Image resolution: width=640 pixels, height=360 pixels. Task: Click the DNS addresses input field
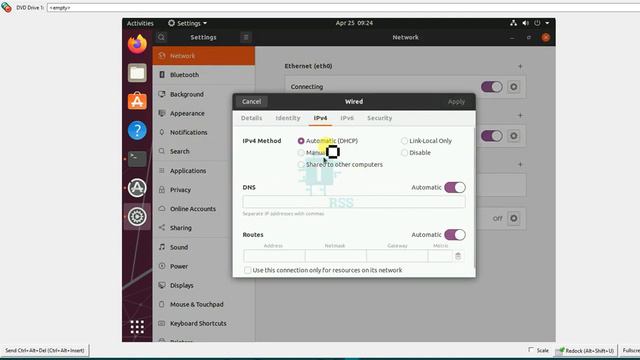[354, 202]
